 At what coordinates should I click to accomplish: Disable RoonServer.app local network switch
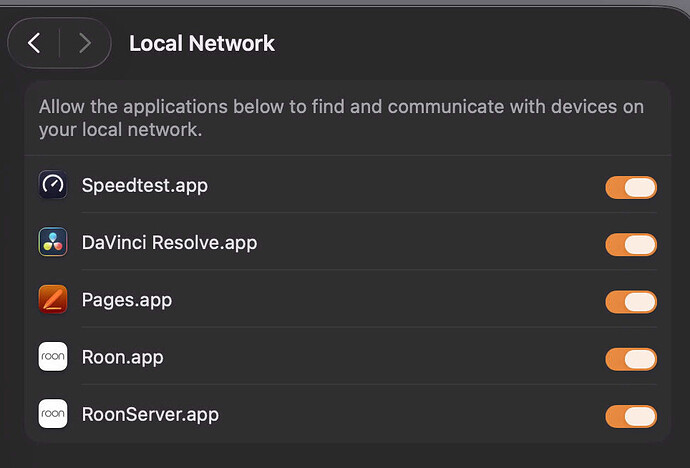pos(631,416)
